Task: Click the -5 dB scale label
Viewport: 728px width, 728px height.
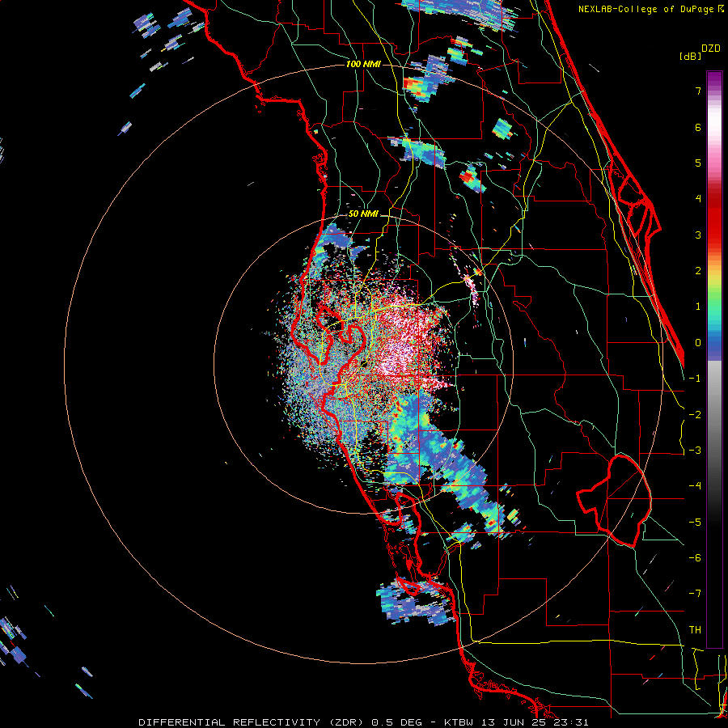Action: tap(695, 523)
